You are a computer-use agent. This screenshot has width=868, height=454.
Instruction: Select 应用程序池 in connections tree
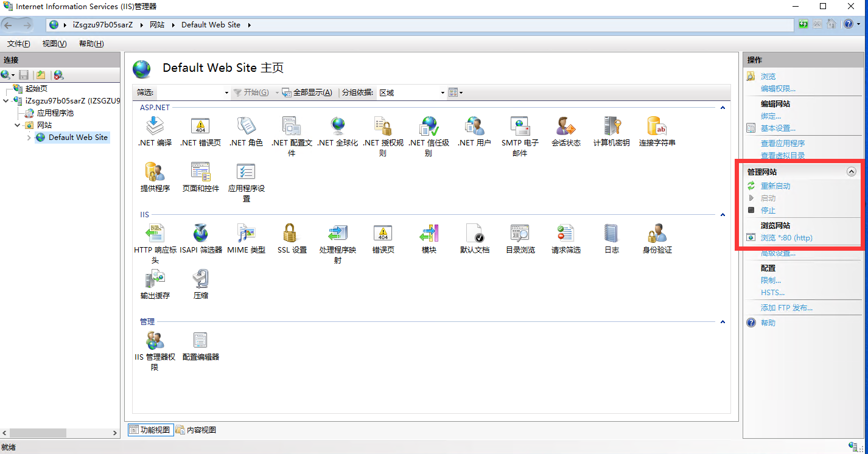[55, 113]
